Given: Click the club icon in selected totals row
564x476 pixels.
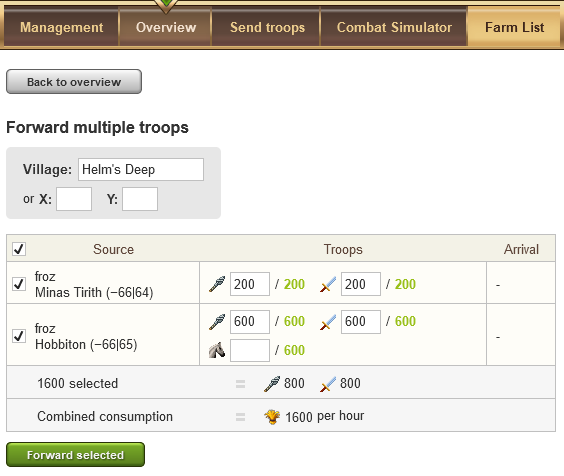Looking at the screenshot, I should point(272,384).
